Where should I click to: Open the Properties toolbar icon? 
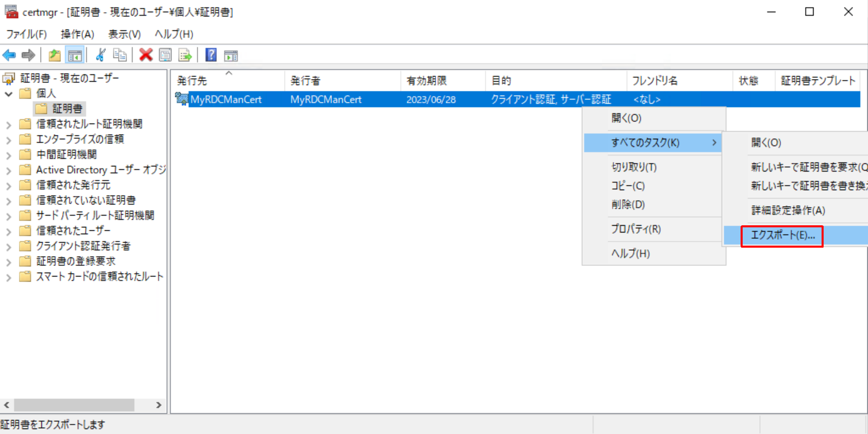(x=165, y=55)
